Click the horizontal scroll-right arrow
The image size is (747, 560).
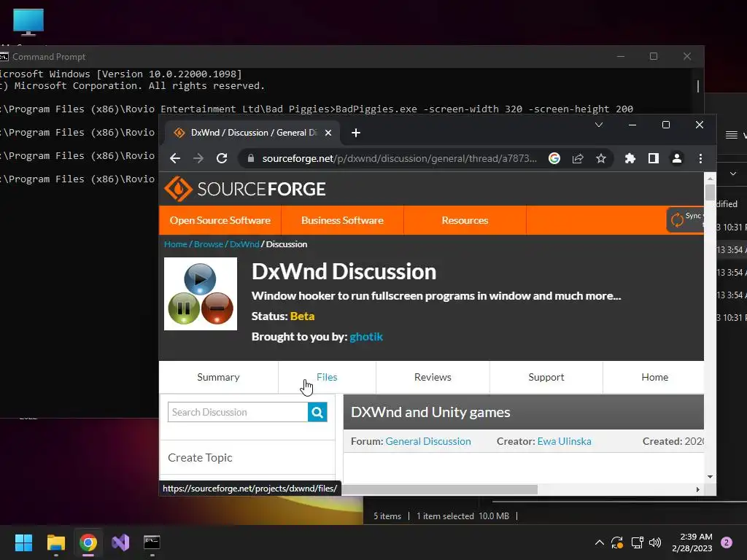coord(698,489)
